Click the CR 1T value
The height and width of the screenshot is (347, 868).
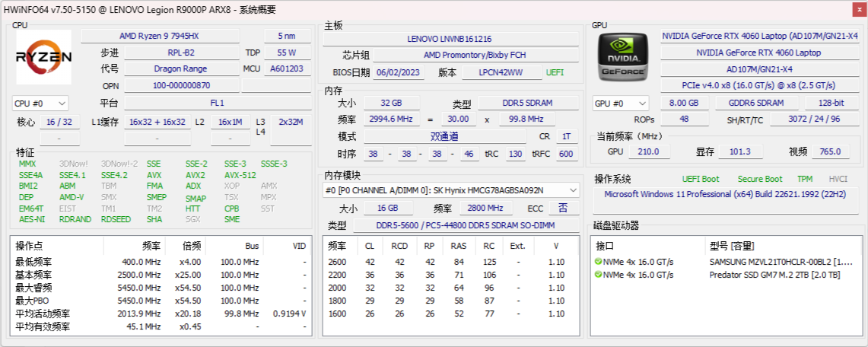[566, 137]
